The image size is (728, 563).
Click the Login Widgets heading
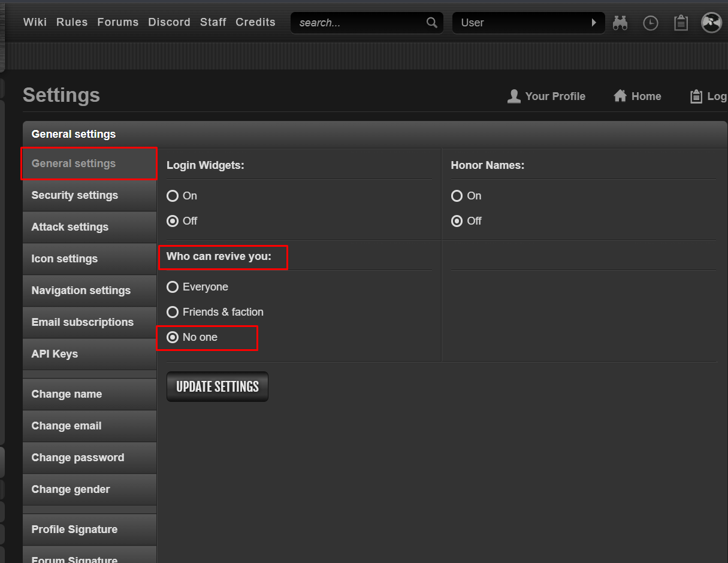click(206, 165)
